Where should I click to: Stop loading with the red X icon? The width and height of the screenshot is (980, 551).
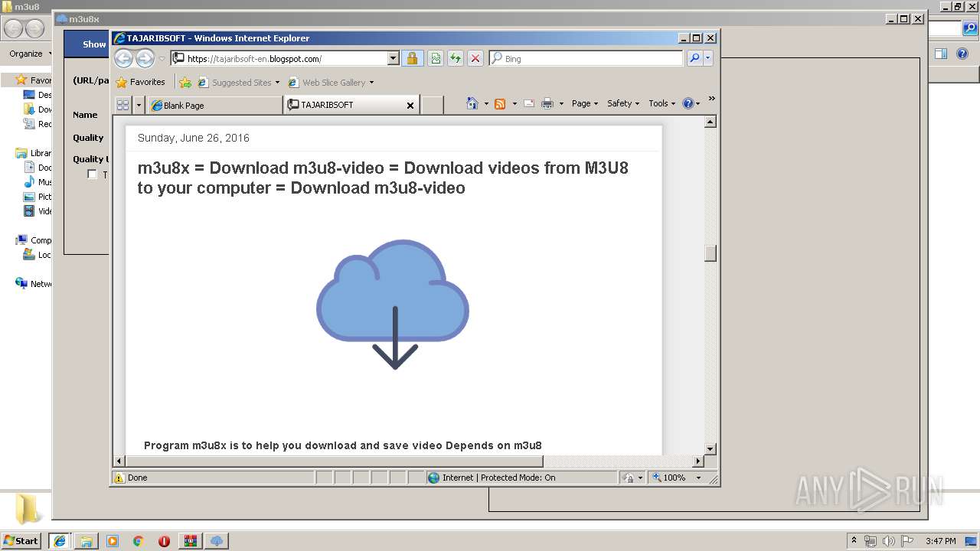(x=475, y=58)
